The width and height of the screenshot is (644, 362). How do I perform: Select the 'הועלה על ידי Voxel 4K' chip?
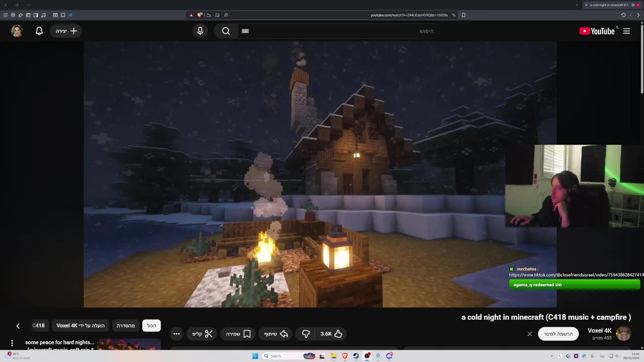[x=80, y=326]
